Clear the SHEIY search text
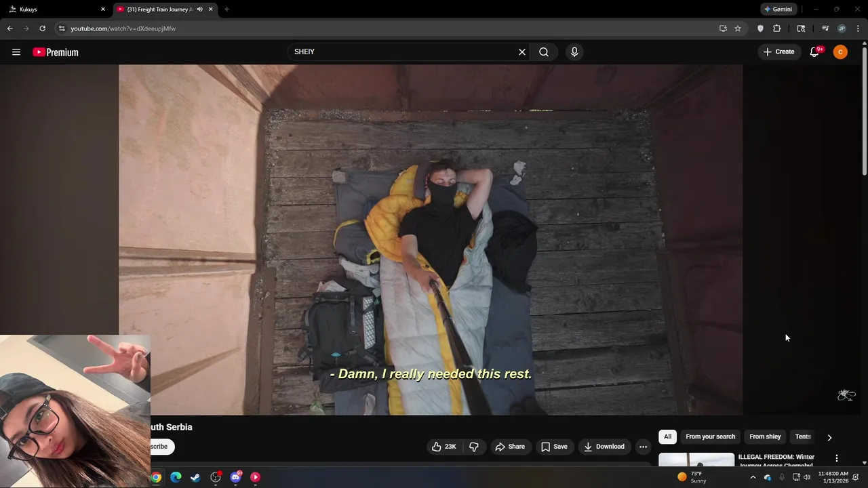Screen dimensions: 868x488 click(522, 52)
